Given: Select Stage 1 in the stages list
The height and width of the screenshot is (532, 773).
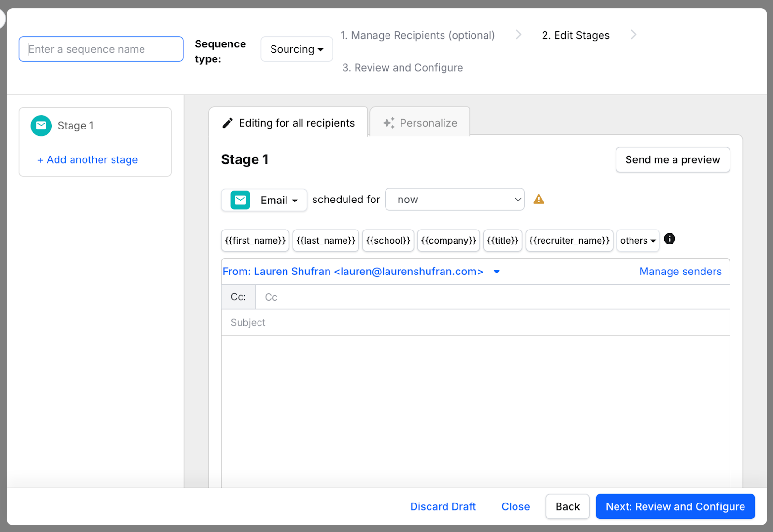Looking at the screenshot, I should pos(75,126).
